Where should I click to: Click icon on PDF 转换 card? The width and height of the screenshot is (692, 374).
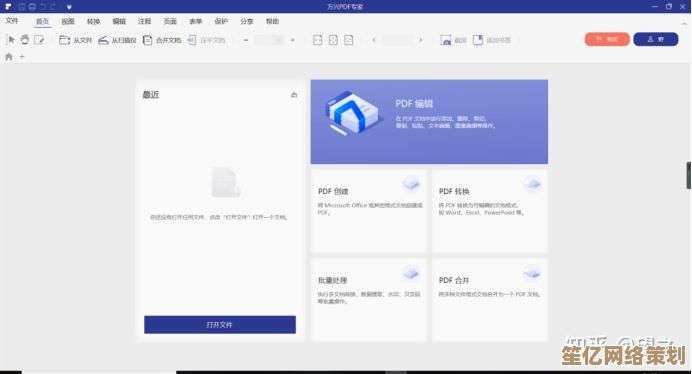coord(532,183)
